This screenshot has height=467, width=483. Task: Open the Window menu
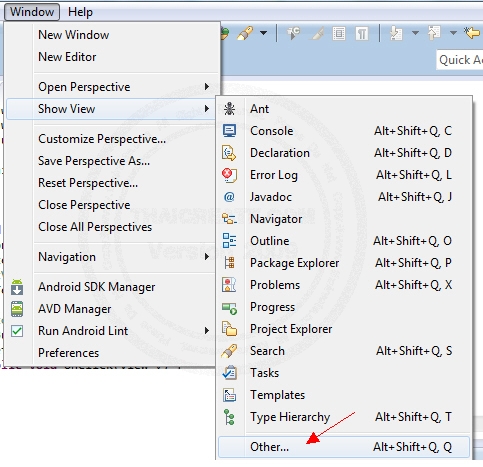[x=32, y=12]
